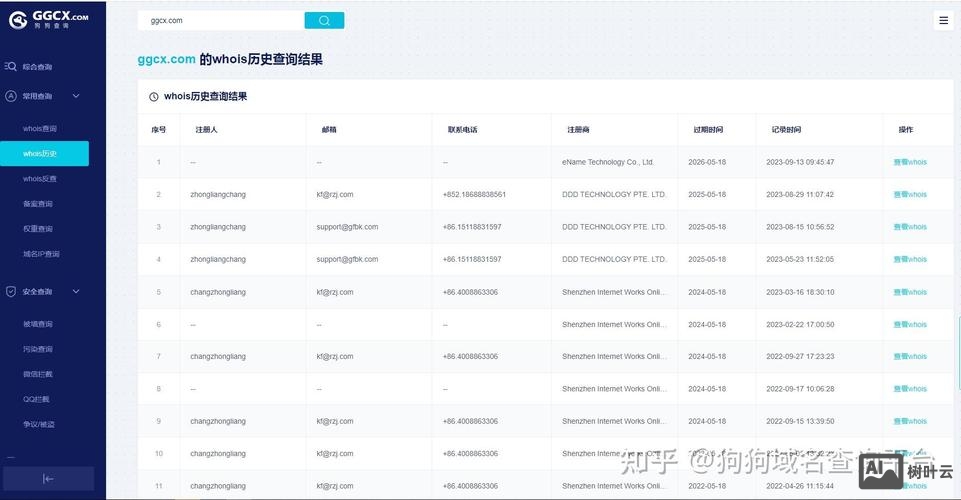Click record time 2022-09-17 10:06:28
Viewport: 961px width, 500px height.
tap(800, 389)
